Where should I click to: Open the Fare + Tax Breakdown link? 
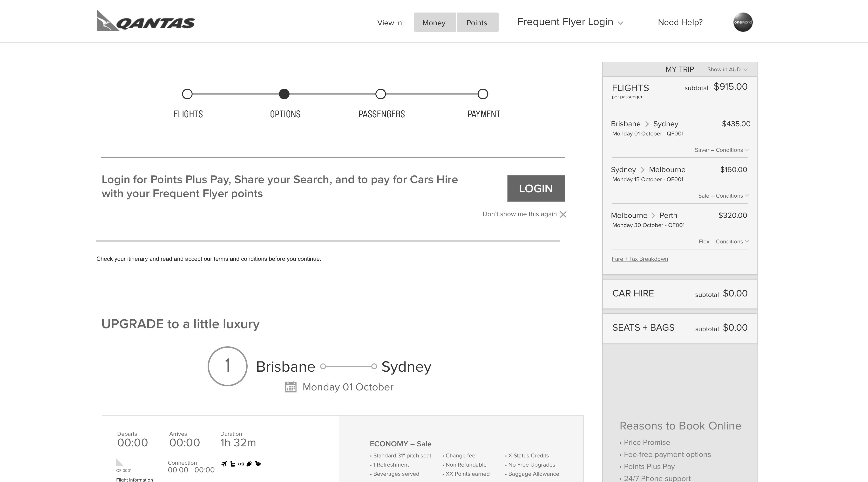click(639, 259)
